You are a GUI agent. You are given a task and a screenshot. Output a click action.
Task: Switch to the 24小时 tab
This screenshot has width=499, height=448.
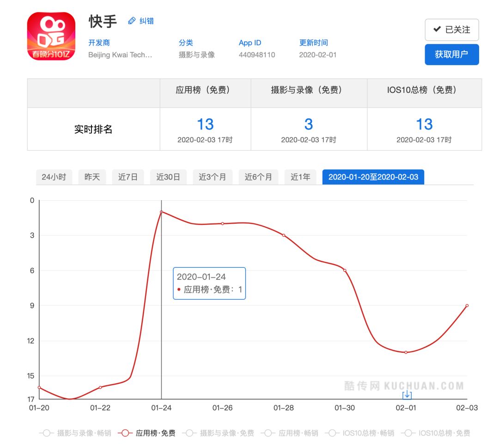[x=54, y=177]
